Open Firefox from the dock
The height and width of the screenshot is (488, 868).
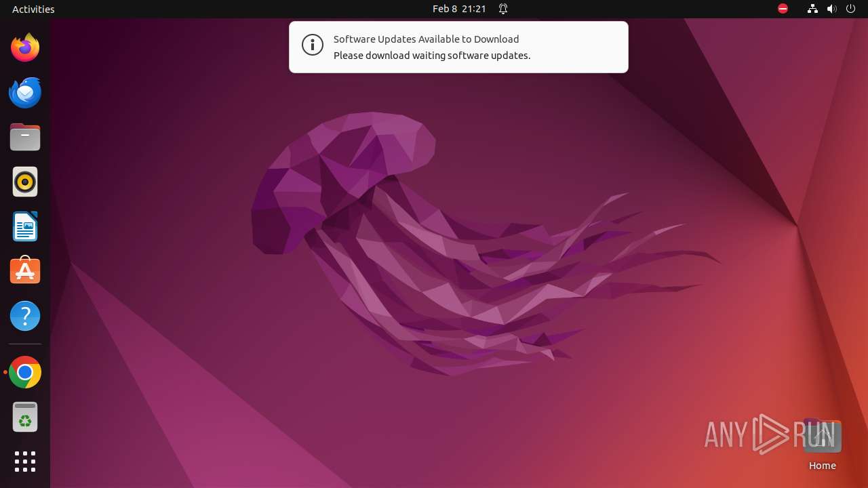[25, 47]
